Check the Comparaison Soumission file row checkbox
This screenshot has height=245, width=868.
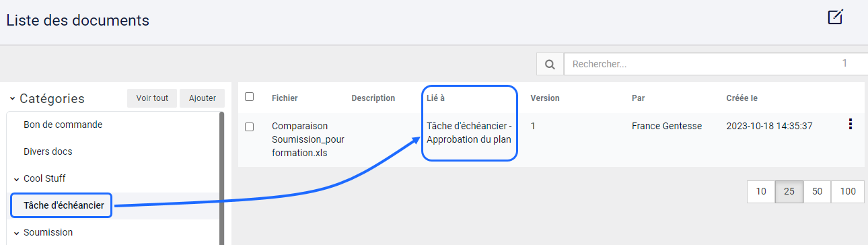coord(249,127)
